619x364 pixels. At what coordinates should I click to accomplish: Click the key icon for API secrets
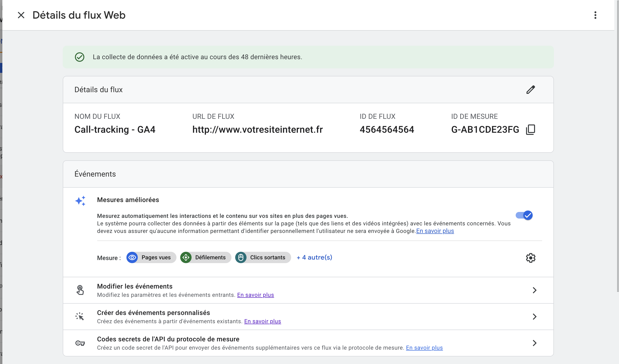[80, 343]
